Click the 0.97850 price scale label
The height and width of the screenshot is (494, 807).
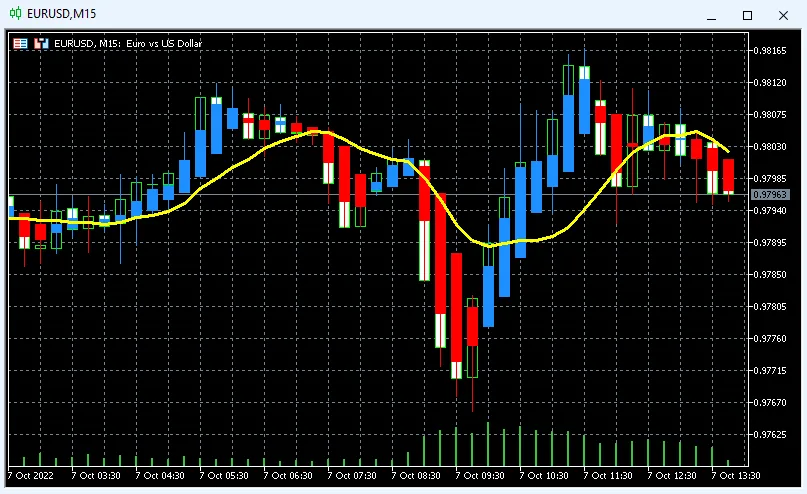[770, 274]
